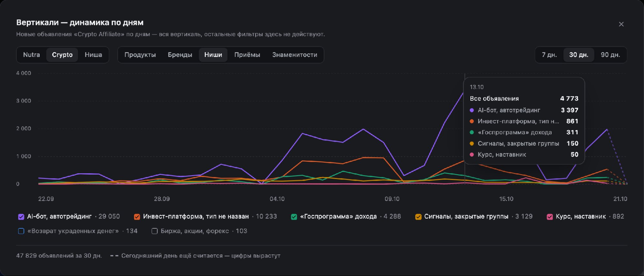Select the Ниши breakdown tab
This screenshot has height=276, width=644.
[213, 55]
